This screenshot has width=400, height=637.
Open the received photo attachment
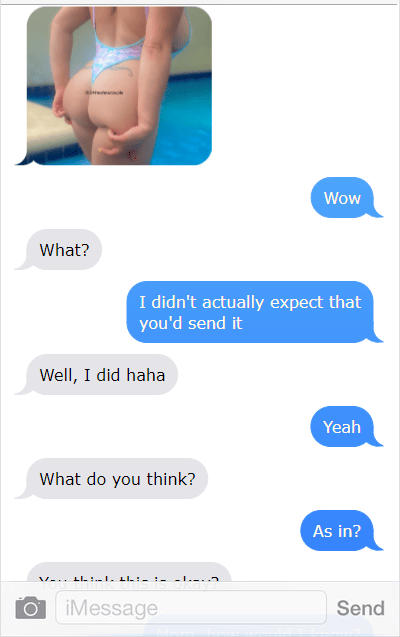119,86
